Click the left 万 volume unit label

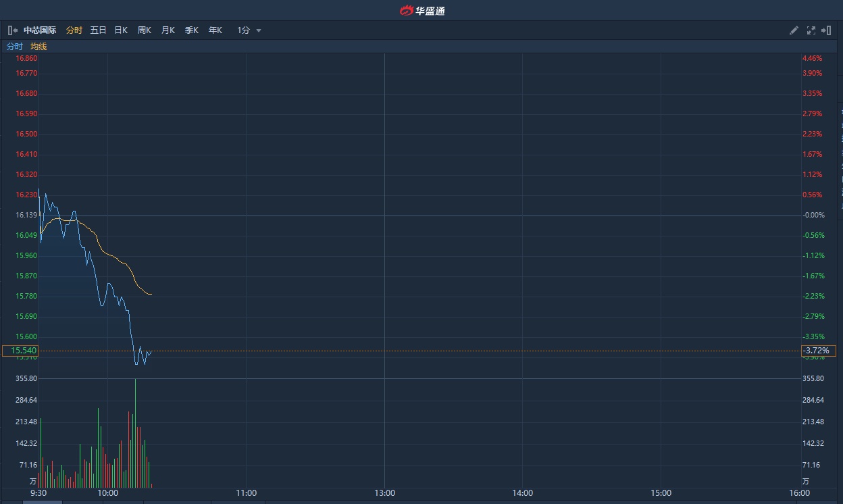[x=33, y=481]
